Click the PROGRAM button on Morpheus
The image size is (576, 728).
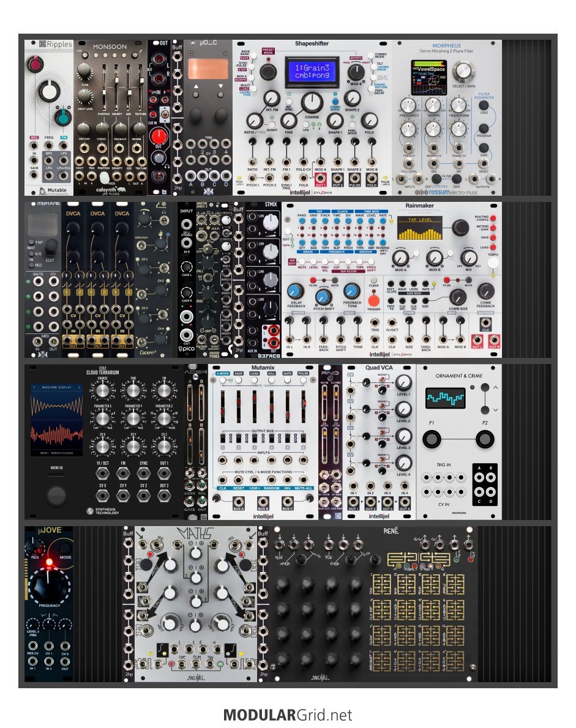[484, 128]
